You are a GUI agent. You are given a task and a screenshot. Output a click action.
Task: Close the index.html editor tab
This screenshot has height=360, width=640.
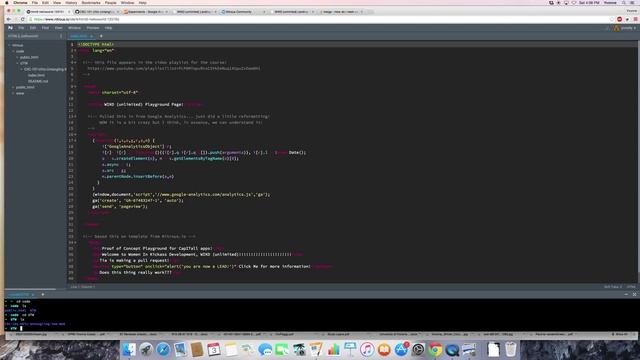[91, 36]
